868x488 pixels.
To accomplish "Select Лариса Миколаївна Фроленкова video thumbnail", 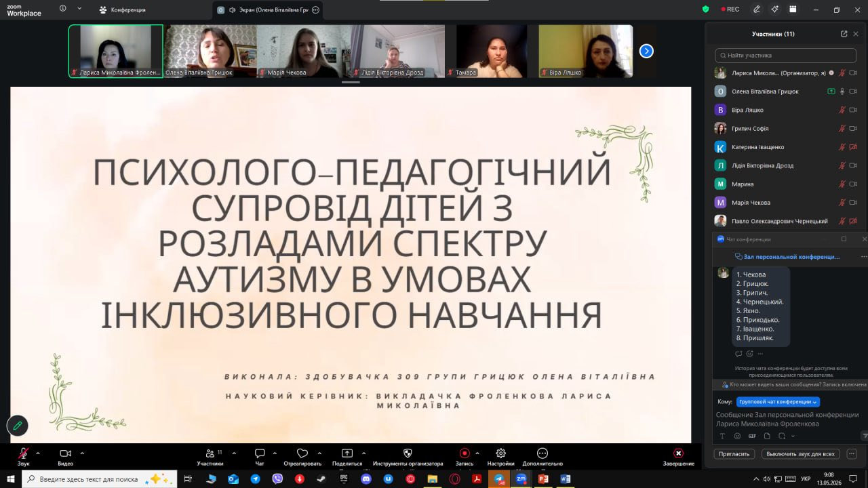I will click(x=116, y=52).
